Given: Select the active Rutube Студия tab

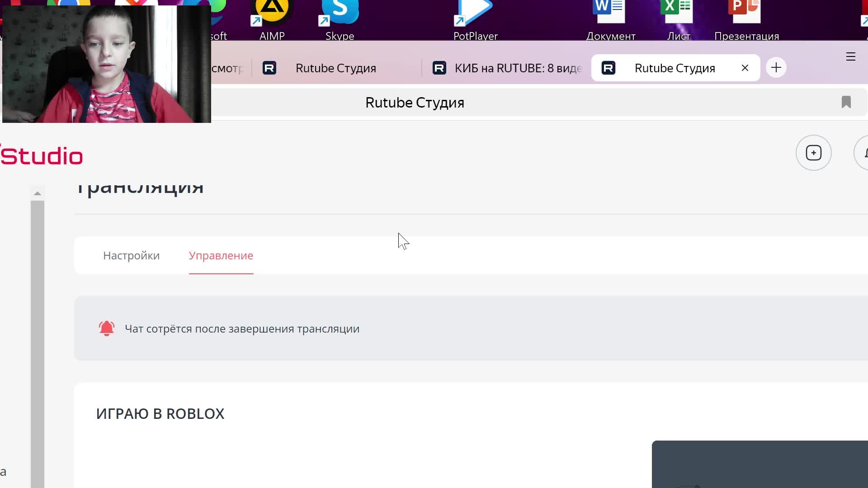Looking at the screenshot, I should (675, 68).
